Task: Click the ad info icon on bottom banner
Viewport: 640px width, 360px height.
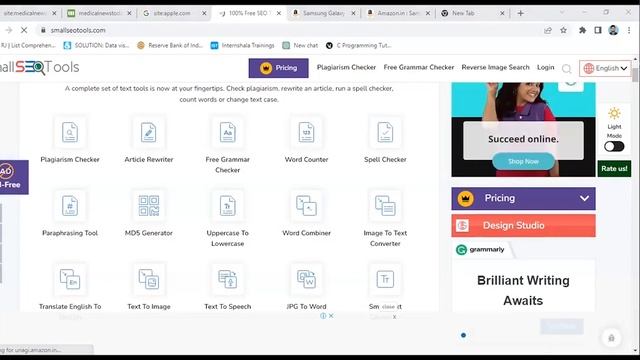Action: tap(323, 316)
